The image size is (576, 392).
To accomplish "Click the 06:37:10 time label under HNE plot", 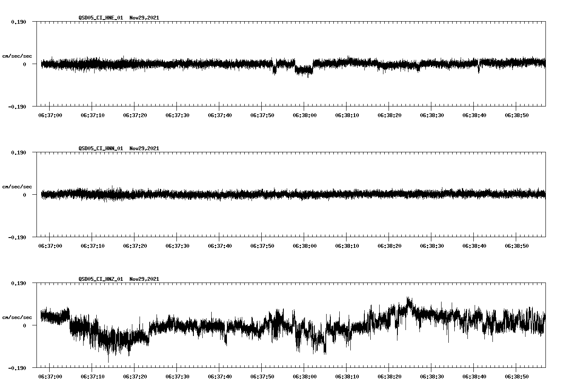I will coord(92,115).
